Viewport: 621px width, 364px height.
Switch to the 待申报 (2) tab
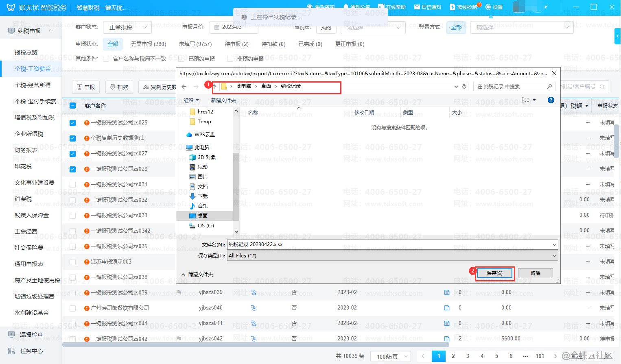(236, 44)
